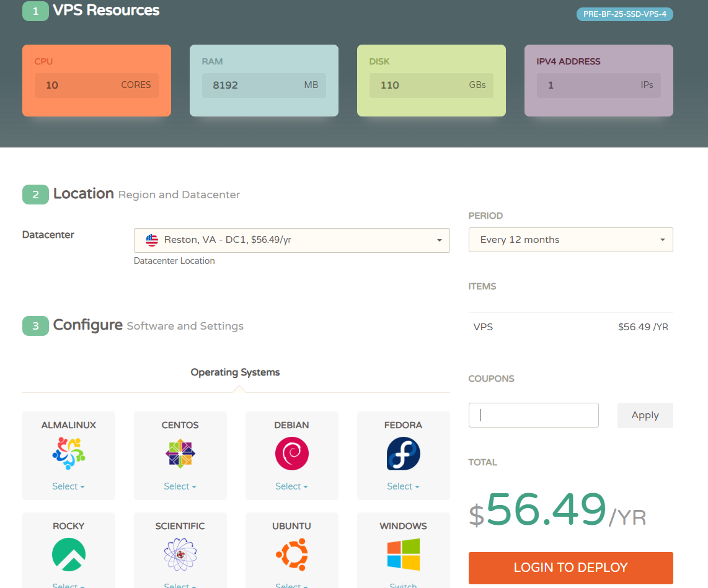Click the coupon code input field
The height and width of the screenshot is (588, 708).
[533, 415]
